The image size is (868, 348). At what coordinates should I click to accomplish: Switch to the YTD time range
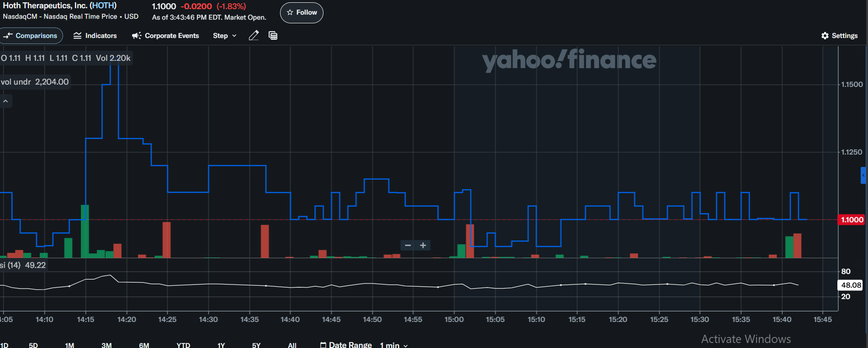[x=183, y=345]
